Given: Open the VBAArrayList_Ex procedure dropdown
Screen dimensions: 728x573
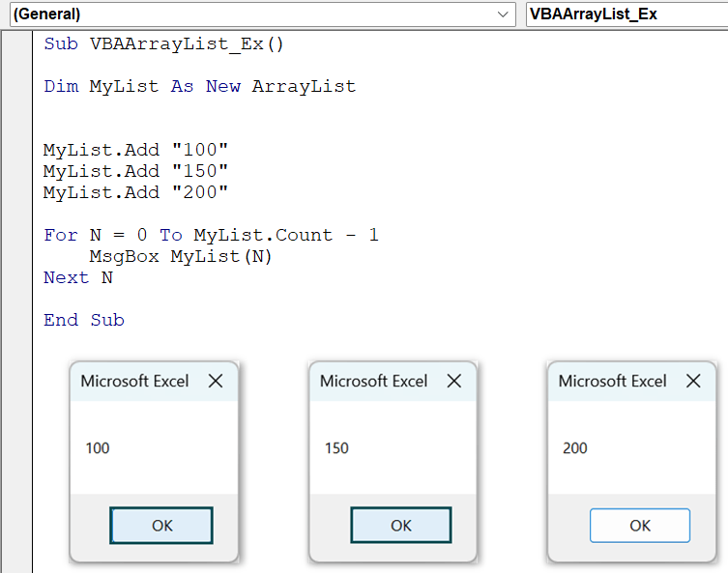Looking at the screenshot, I should tap(626, 14).
